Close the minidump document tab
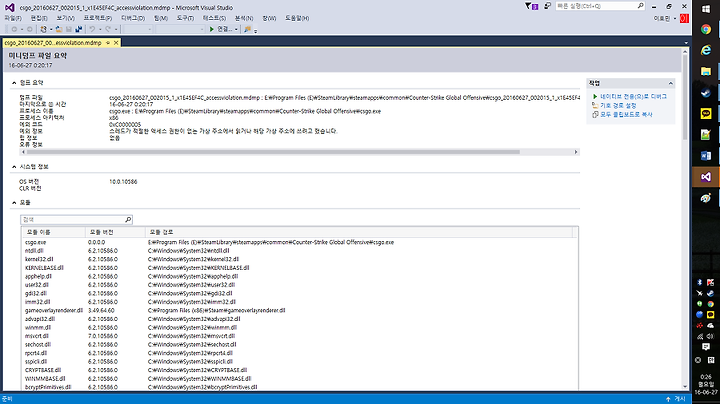Screen dimensions: 720x404 116,43
